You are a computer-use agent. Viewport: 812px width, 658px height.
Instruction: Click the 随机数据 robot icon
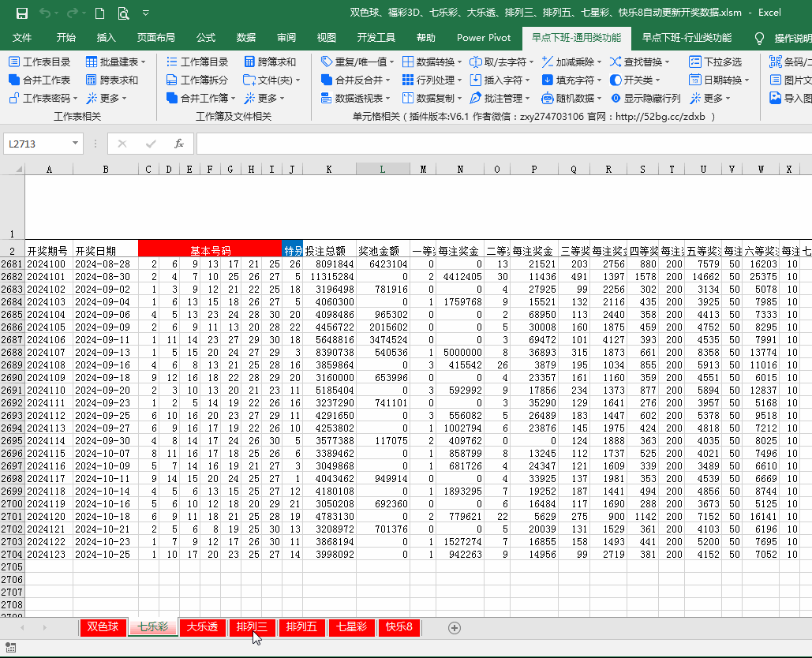(548, 99)
